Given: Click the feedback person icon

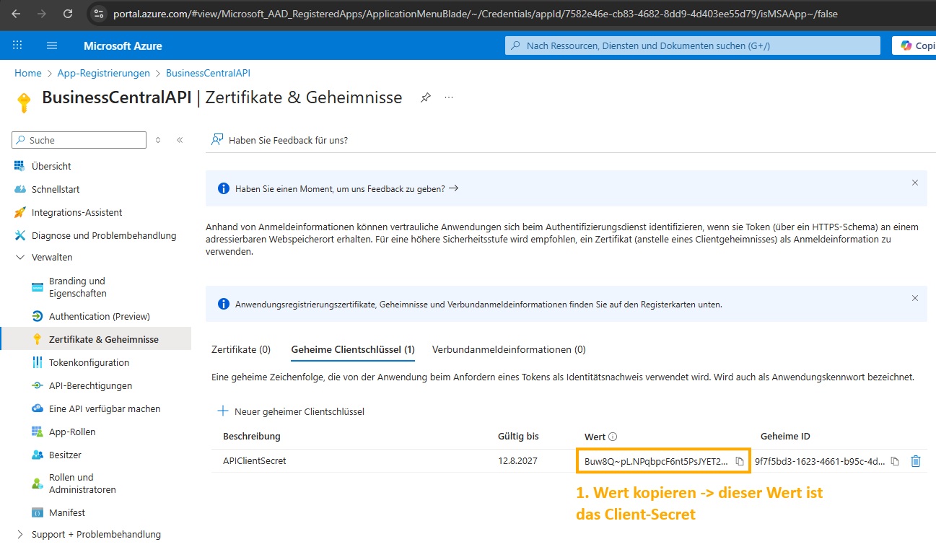Looking at the screenshot, I should point(217,140).
